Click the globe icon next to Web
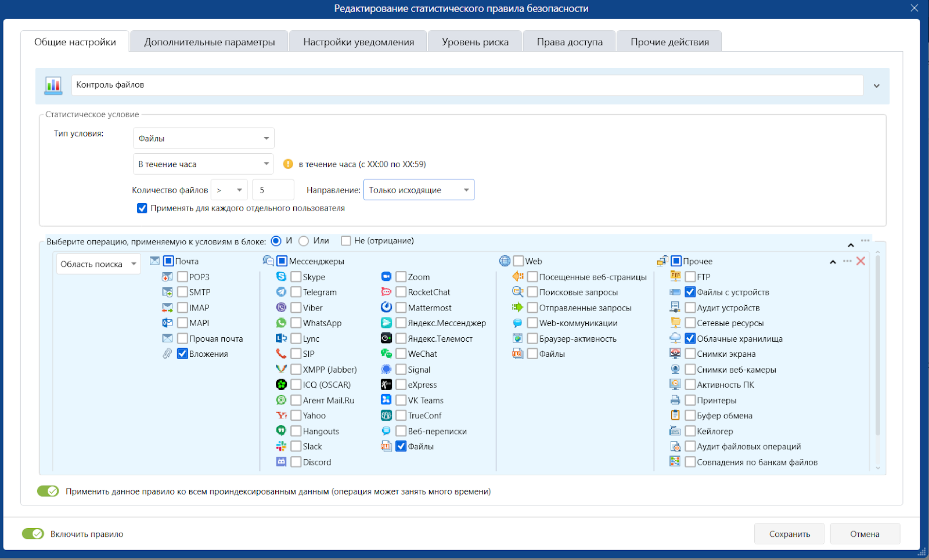 click(505, 261)
